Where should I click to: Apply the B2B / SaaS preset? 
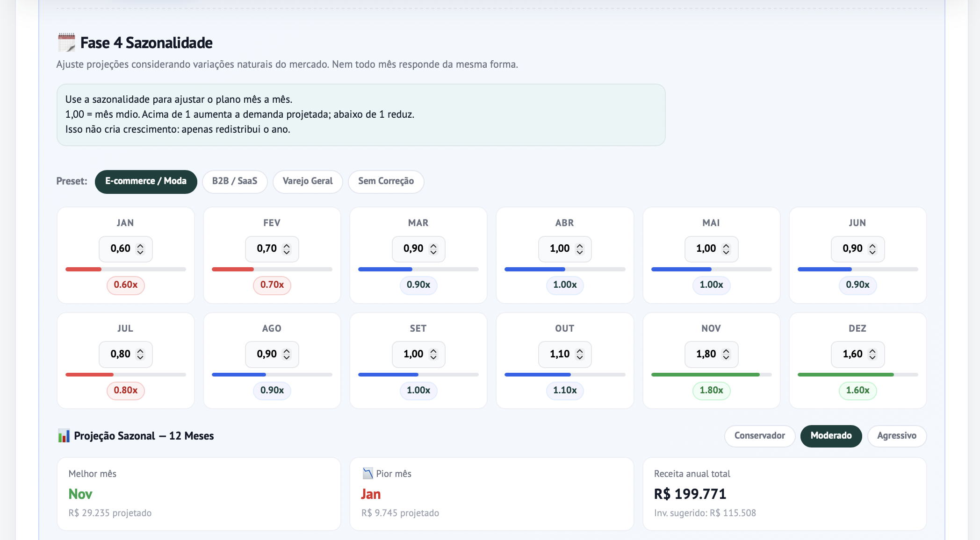click(234, 181)
